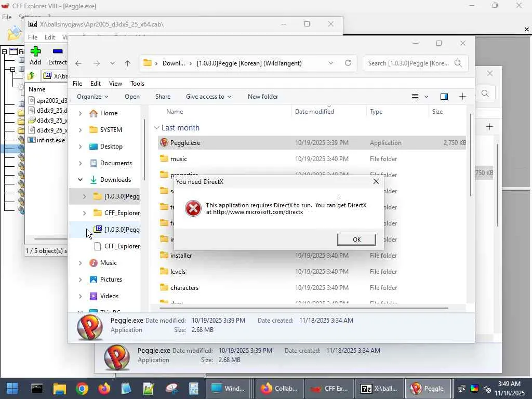Viewport: 532px width, 399px height.
Task: Toggle the preview pane icon
Action: click(444, 97)
